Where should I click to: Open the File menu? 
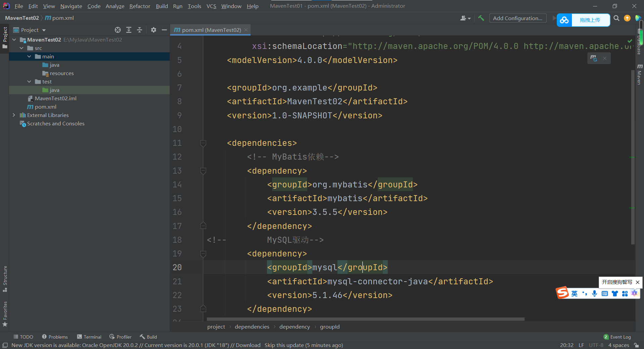[19, 6]
